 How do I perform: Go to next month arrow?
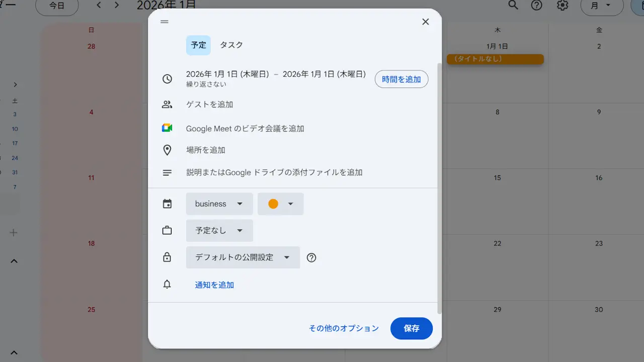coord(117,5)
